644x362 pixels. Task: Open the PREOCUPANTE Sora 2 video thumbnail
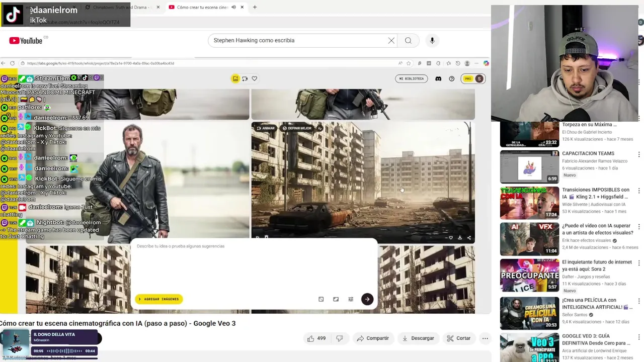(x=529, y=275)
